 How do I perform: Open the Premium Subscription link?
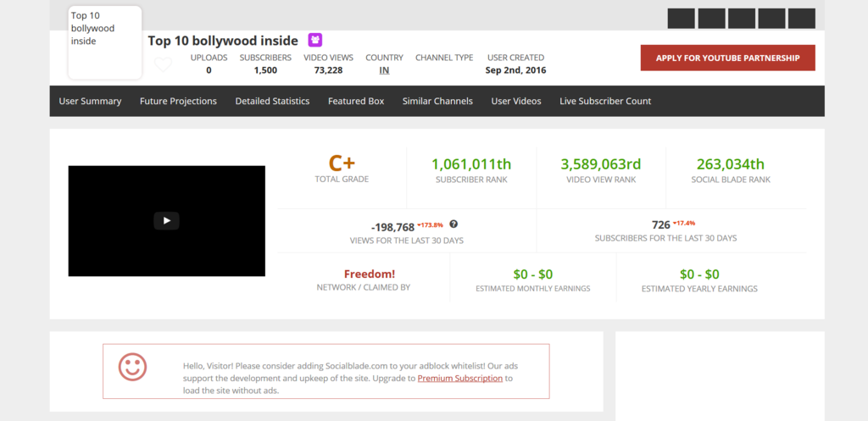click(460, 379)
